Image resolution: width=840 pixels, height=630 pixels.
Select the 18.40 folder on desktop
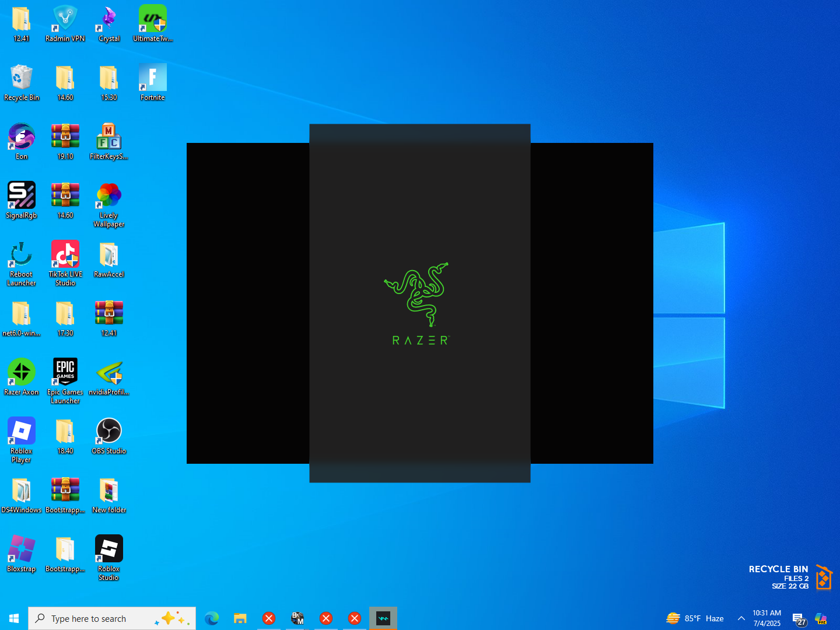[65, 436]
